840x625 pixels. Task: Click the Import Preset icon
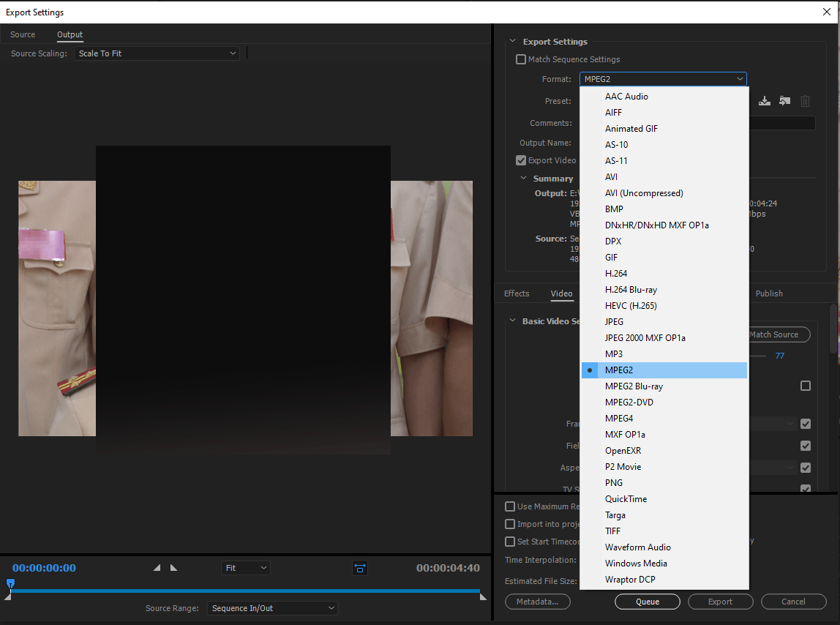pyautogui.click(x=785, y=101)
